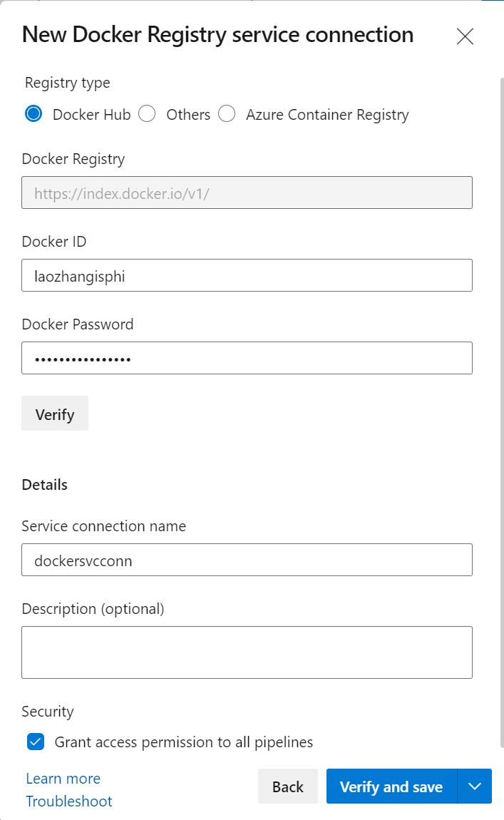Screen dimensions: 504x820
Task: Click the Security label
Action: click(x=48, y=712)
